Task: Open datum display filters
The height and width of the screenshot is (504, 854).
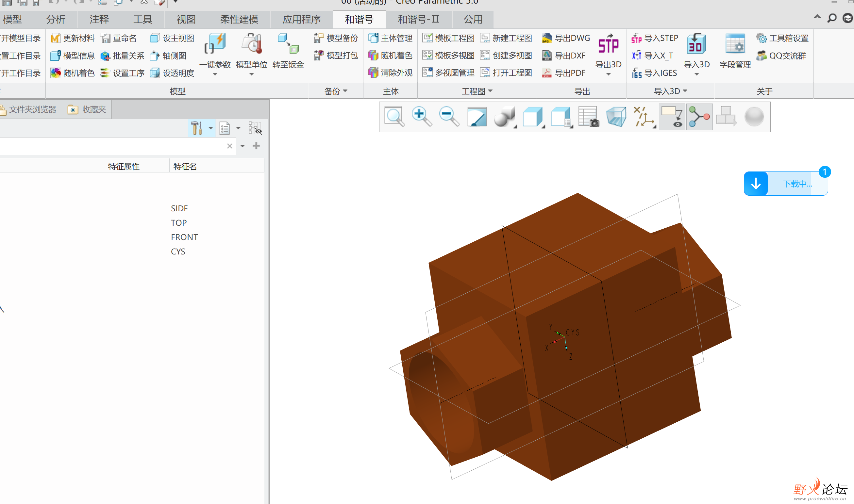Action: (x=644, y=117)
